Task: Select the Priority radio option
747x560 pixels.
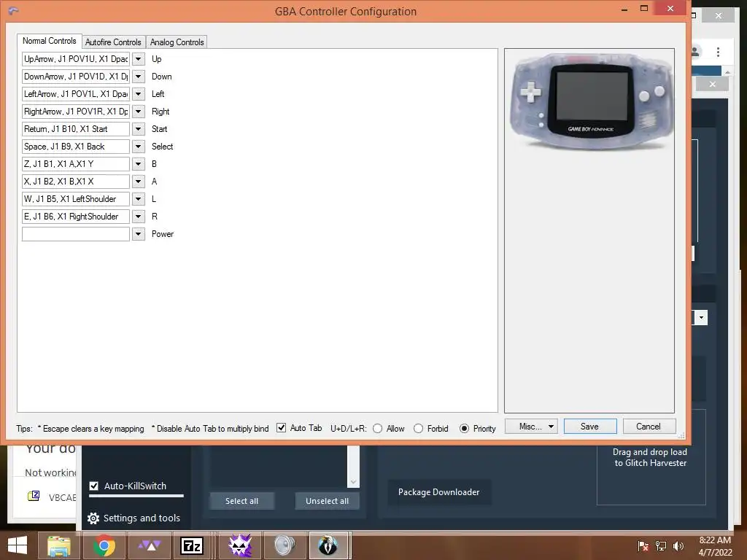Action: pos(464,429)
